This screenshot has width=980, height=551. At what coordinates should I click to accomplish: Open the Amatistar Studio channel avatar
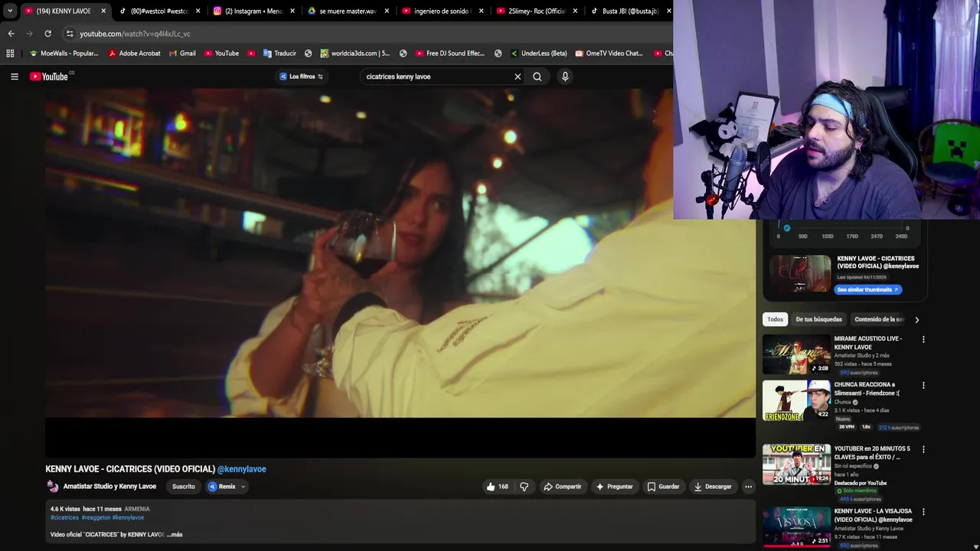pos(52,487)
